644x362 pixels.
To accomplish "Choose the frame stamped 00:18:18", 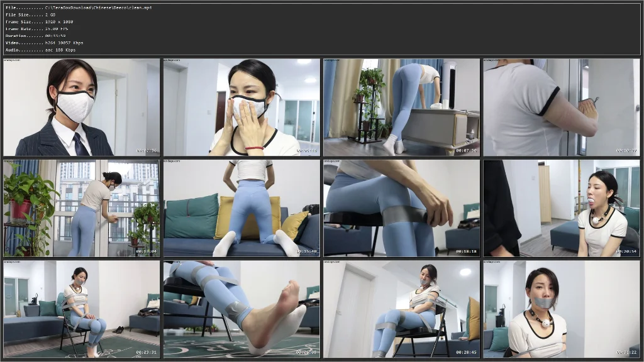I will pos(402,208).
